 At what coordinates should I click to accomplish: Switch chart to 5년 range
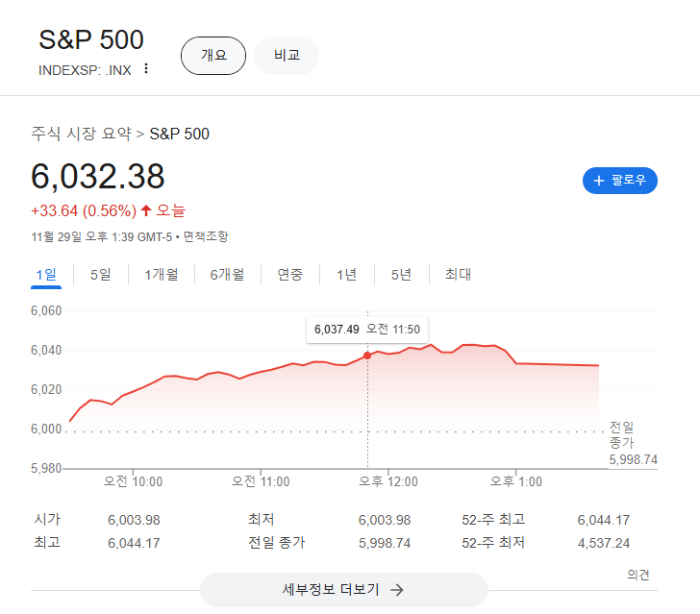pyautogui.click(x=401, y=275)
